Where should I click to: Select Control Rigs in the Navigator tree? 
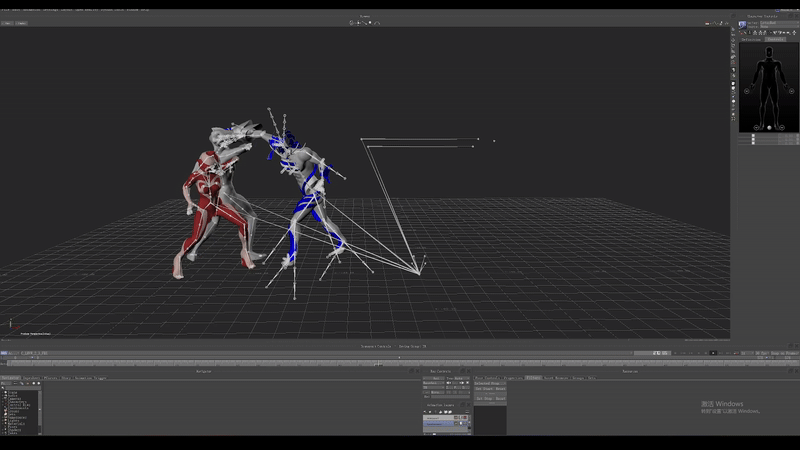pos(19,405)
